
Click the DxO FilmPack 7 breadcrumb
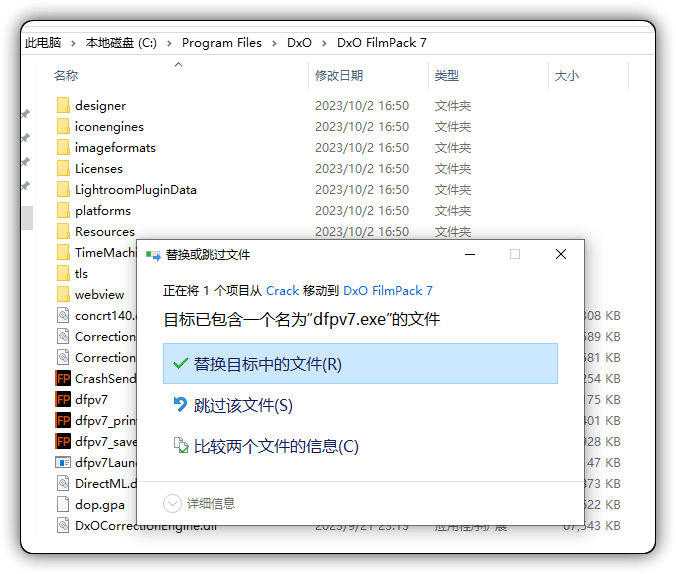point(382,43)
